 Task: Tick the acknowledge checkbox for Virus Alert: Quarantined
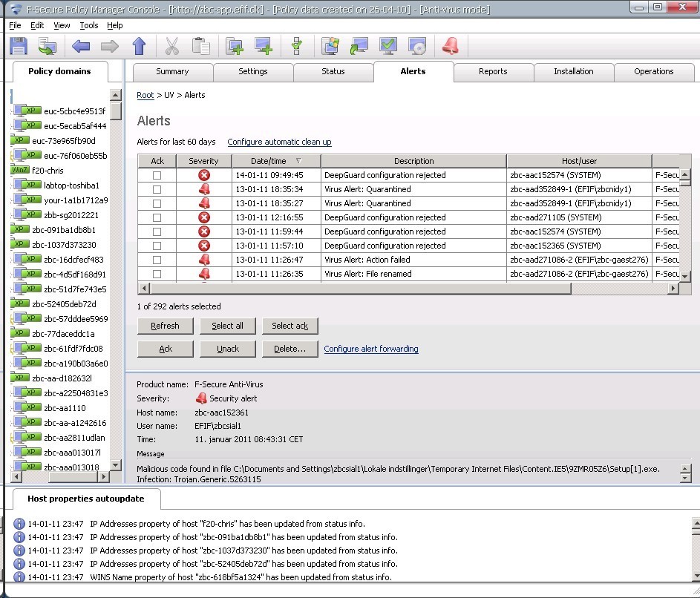click(x=158, y=188)
